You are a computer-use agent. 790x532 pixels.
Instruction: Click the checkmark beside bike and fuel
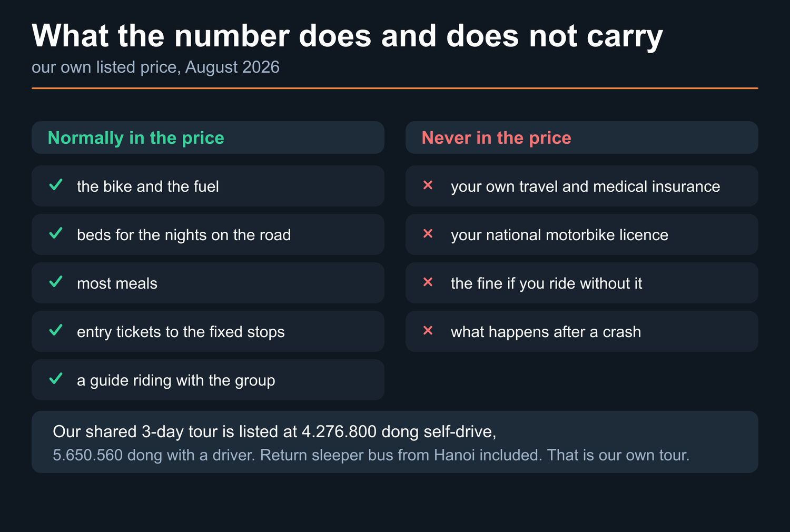(x=56, y=185)
